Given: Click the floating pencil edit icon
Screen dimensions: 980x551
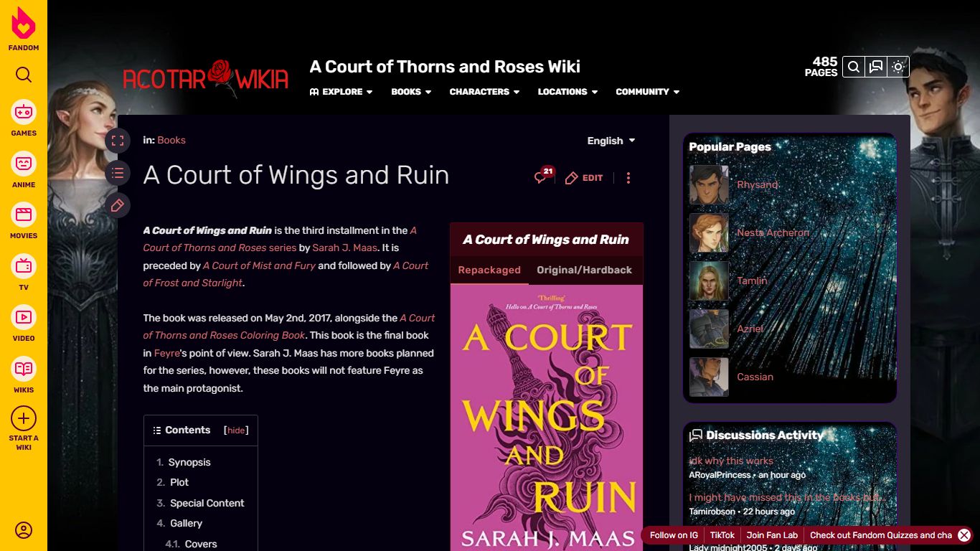Looking at the screenshot, I should click(118, 206).
